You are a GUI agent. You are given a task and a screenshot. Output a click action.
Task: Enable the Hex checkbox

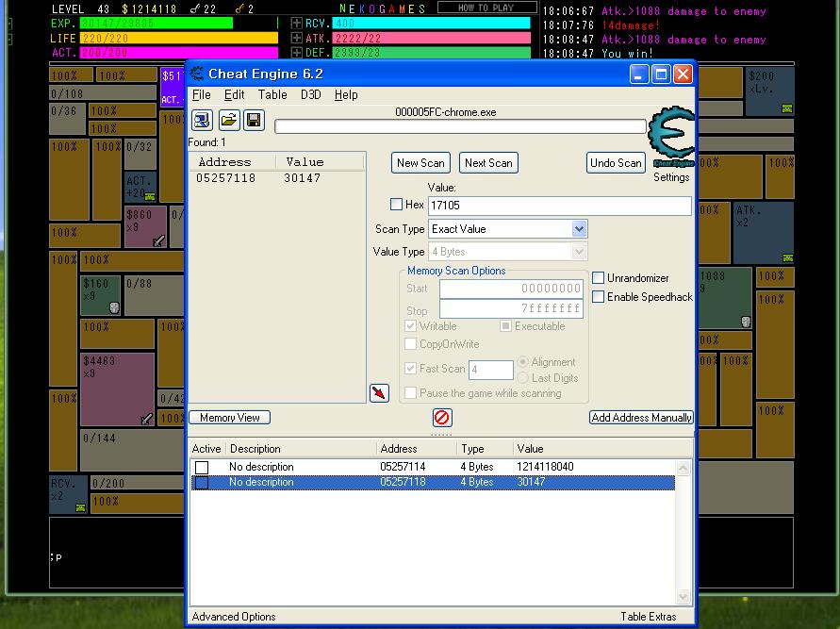coord(397,205)
